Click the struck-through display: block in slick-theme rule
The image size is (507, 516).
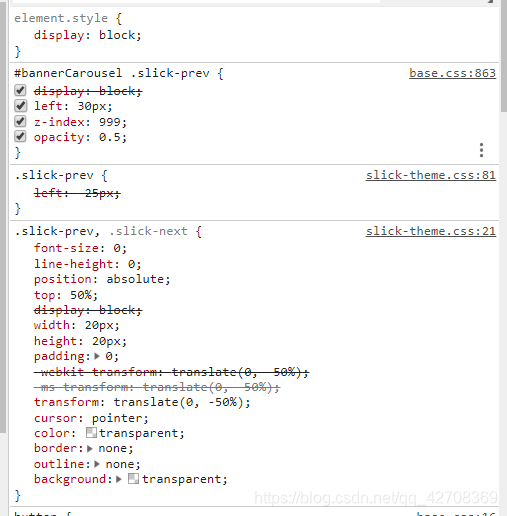[88, 310]
